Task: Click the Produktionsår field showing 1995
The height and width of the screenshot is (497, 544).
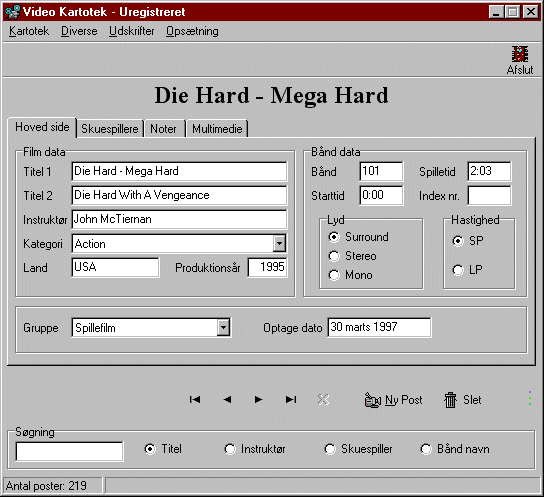Action: pyautogui.click(x=267, y=267)
